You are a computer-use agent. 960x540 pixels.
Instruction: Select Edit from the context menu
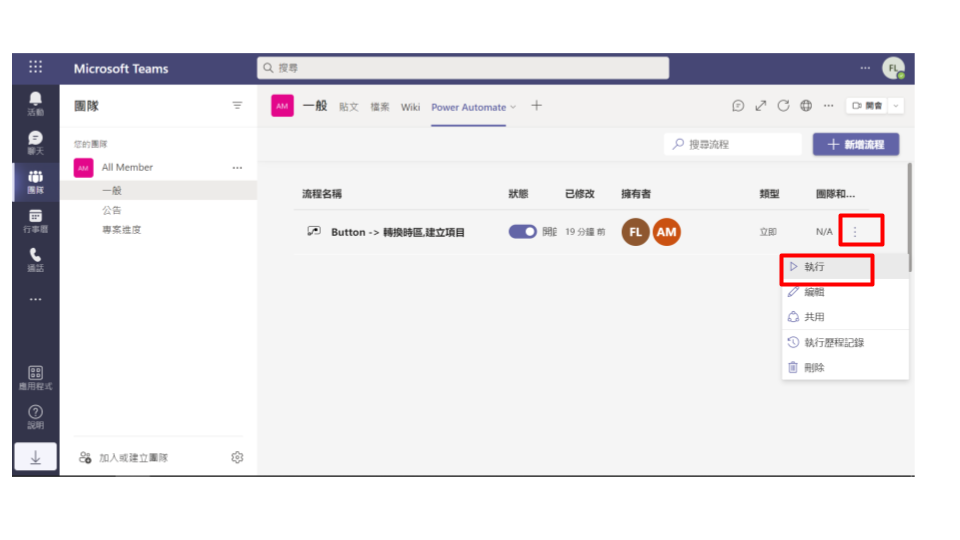click(x=845, y=292)
